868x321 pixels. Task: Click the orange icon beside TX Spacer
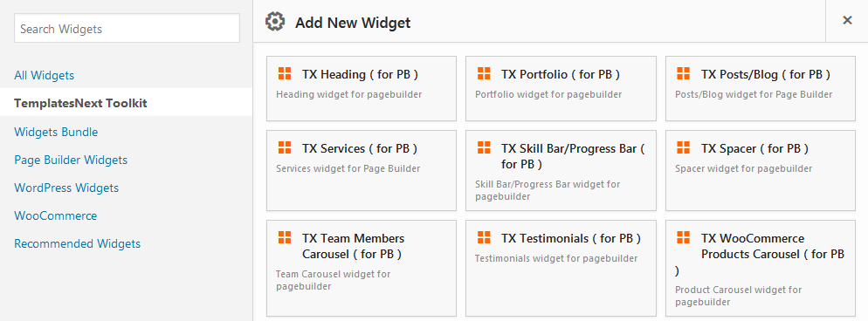(x=684, y=147)
